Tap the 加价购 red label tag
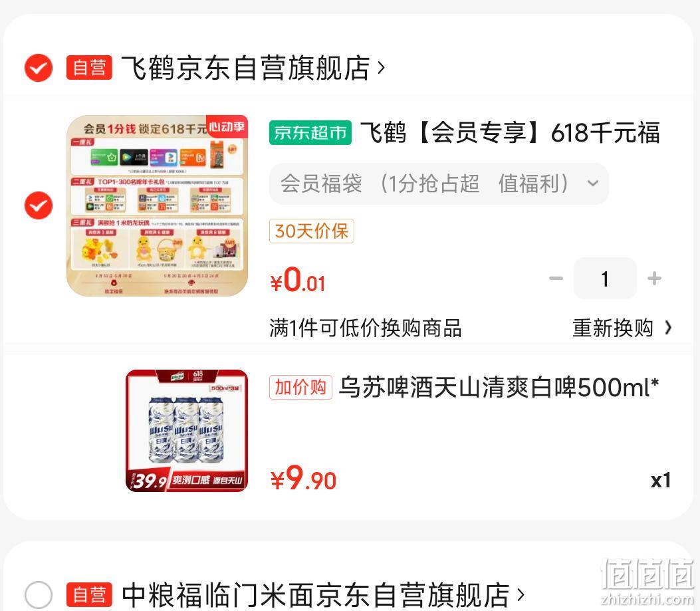Image resolution: width=700 pixels, height=611 pixels. (300, 387)
